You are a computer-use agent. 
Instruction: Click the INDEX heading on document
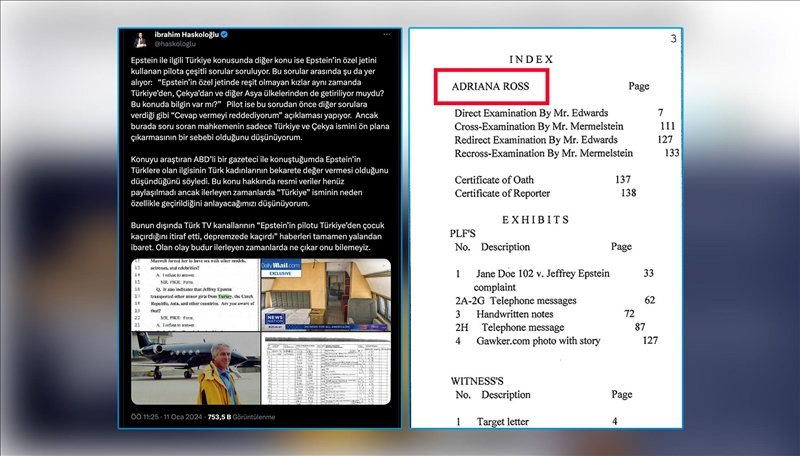point(531,60)
